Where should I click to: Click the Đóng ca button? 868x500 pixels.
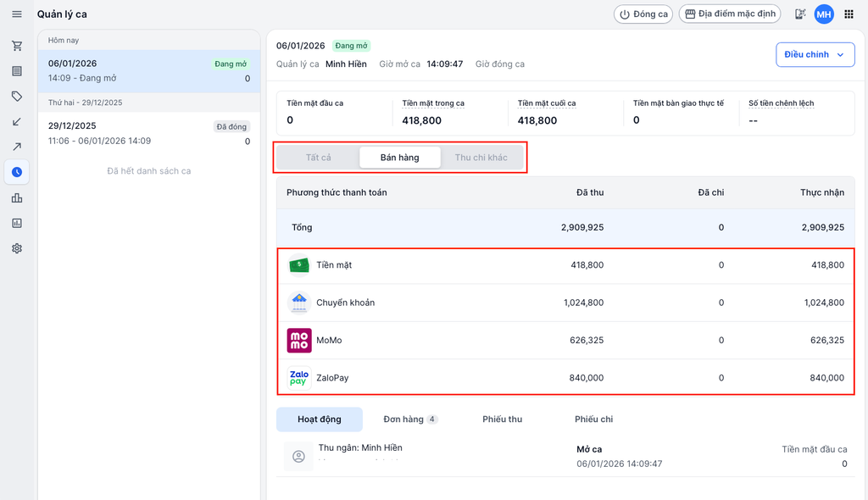click(643, 14)
